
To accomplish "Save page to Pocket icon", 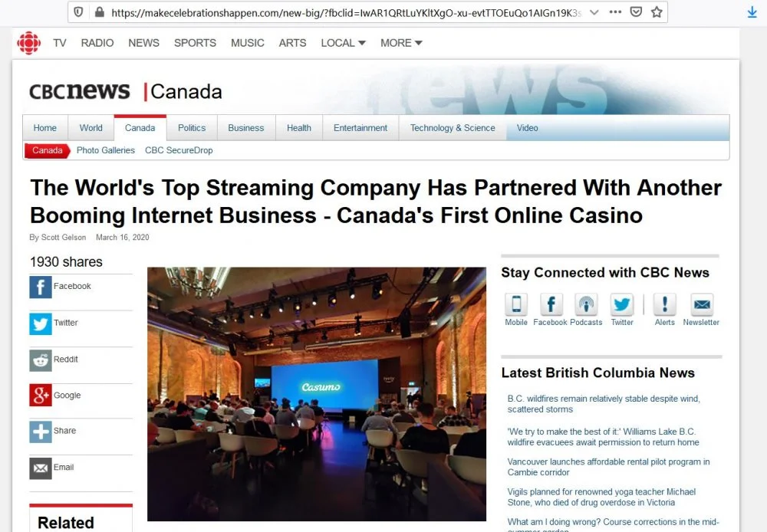I will tap(636, 12).
